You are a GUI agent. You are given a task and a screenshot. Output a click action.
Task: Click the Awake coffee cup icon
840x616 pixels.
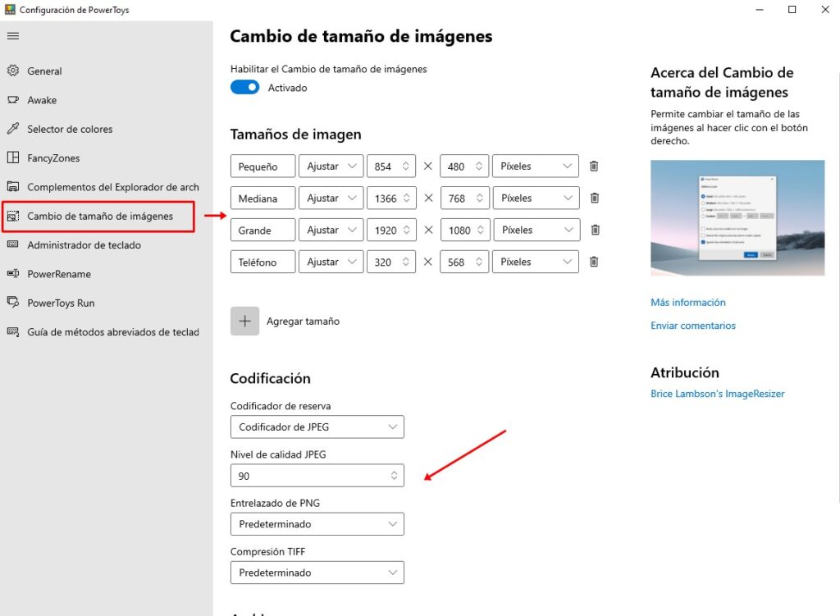pyautogui.click(x=13, y=99)
